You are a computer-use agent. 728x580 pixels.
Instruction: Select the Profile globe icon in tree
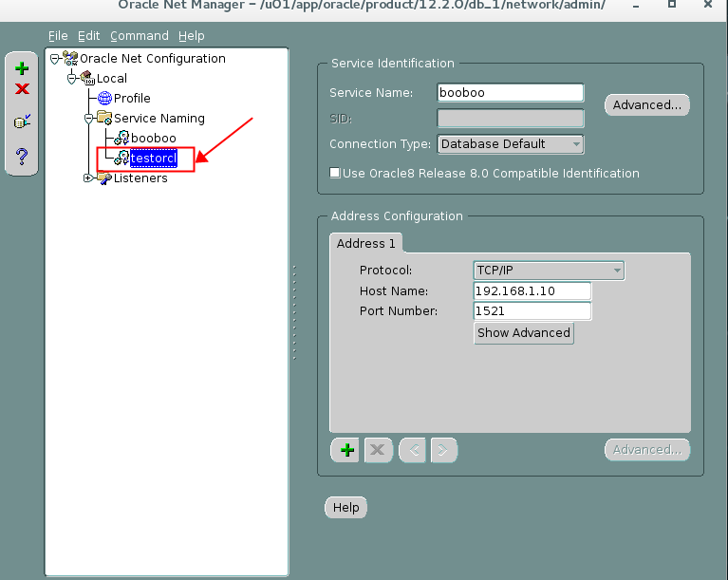(x=104, y=99)
